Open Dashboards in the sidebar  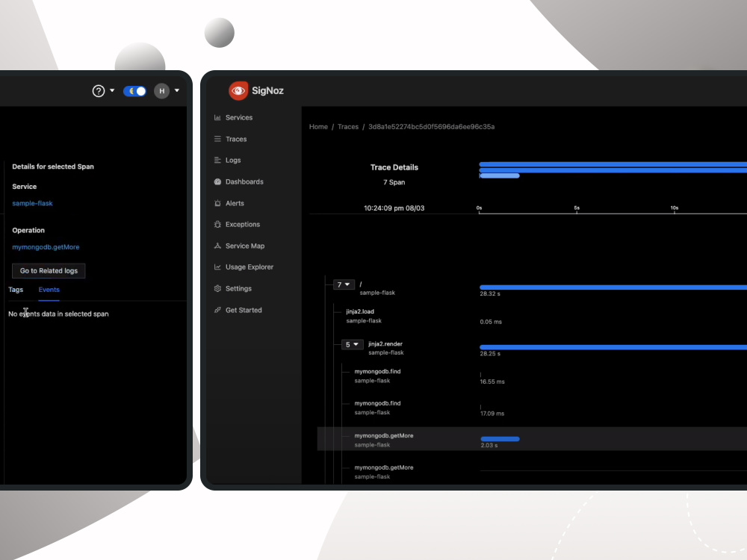click(244, 181)
